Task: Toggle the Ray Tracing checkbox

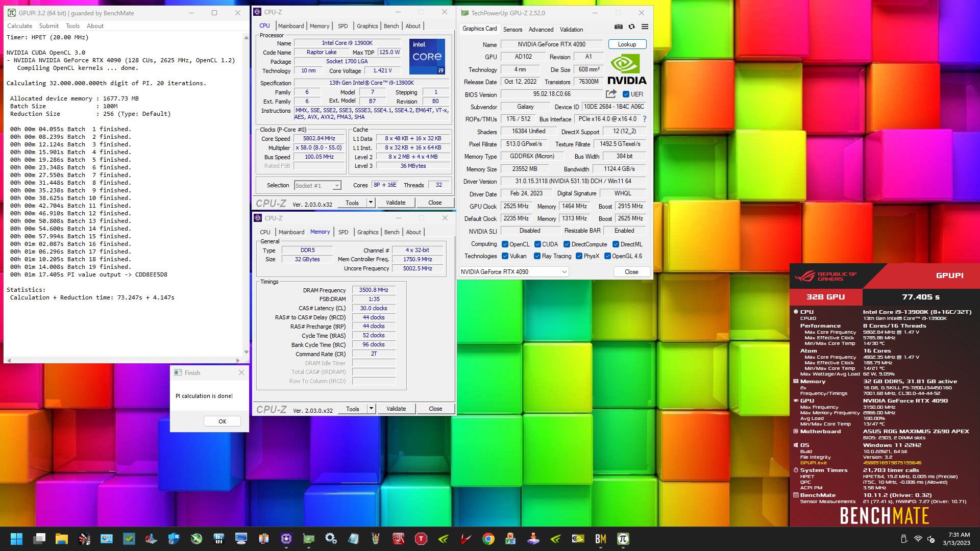Action: click(537, 256)
